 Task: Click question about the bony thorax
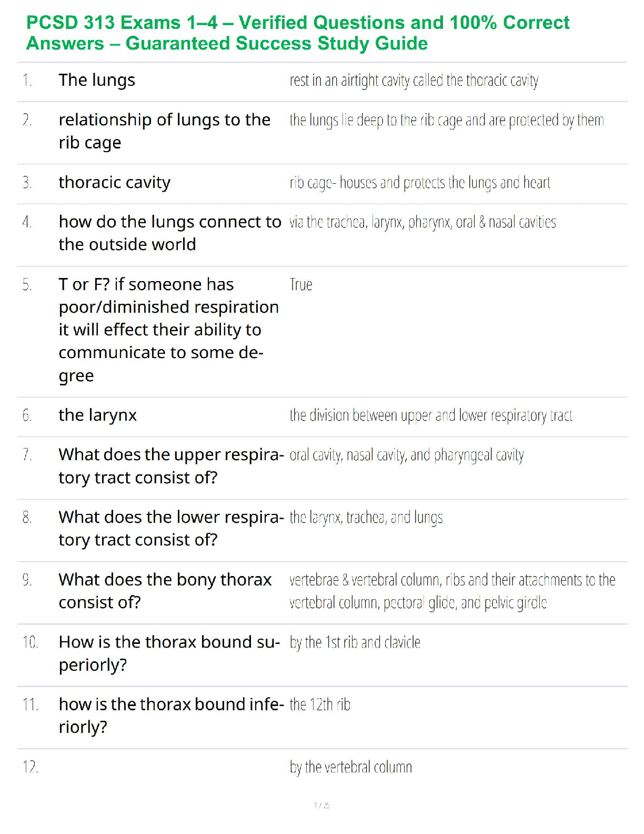165,591
